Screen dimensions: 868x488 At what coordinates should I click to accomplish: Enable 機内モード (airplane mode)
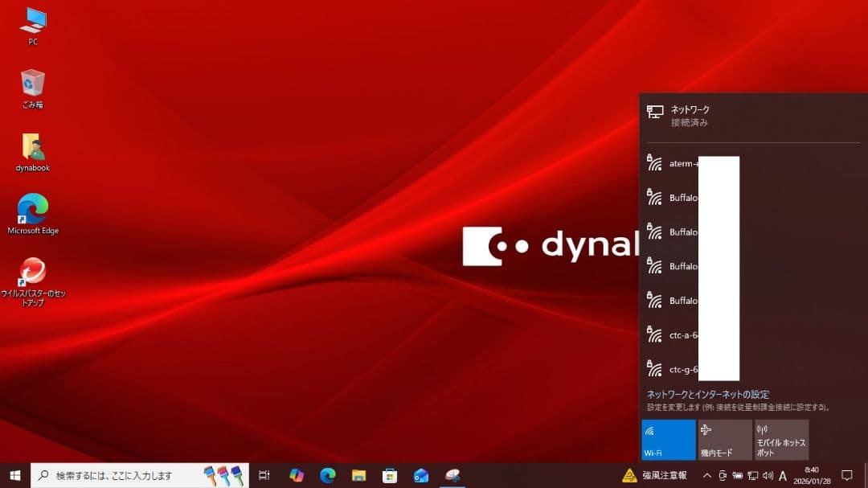[723, 440]
